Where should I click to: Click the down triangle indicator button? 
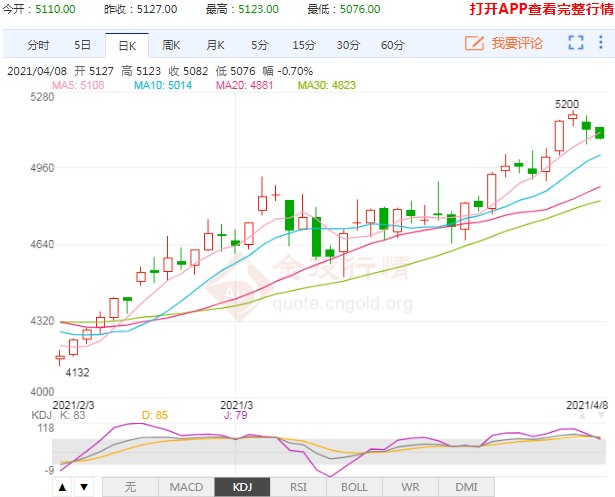point(84,487)
